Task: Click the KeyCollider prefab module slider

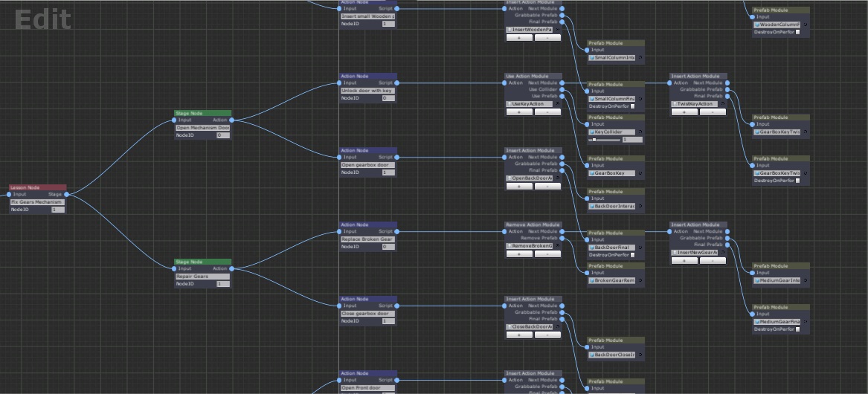Action: [x=605, y=140]
